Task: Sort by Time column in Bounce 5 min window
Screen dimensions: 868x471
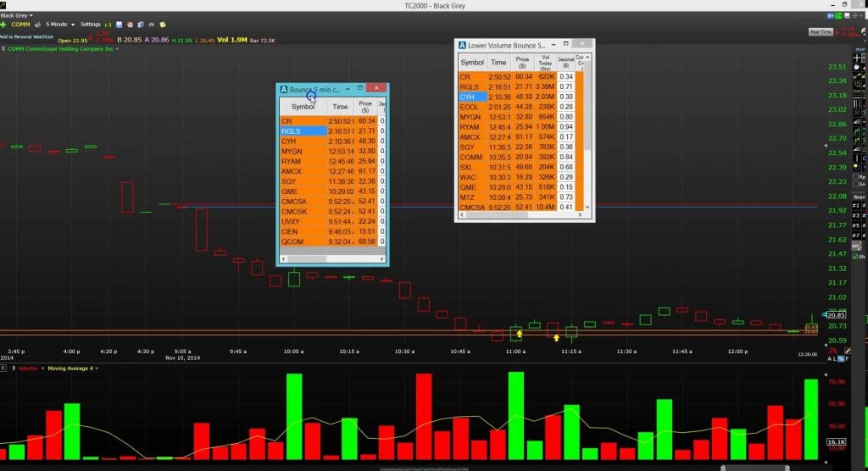Action: click(340, 106)
